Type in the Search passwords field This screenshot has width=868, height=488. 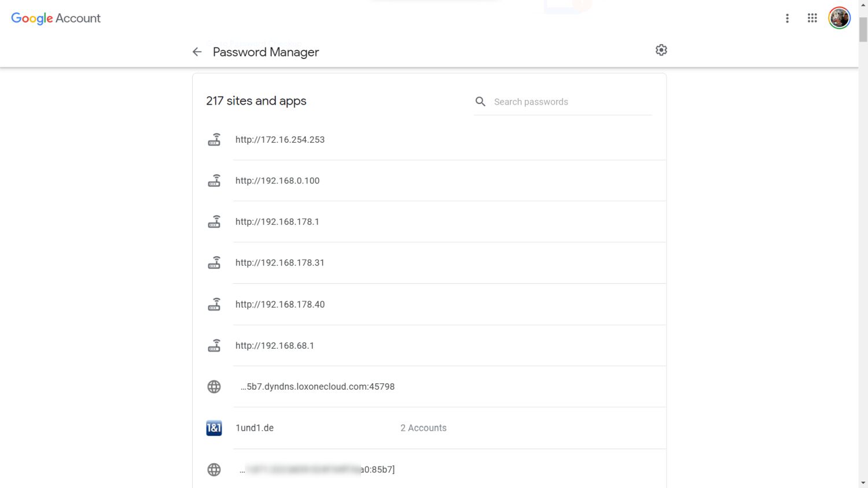pyautogui.click(x=570, y=102)
